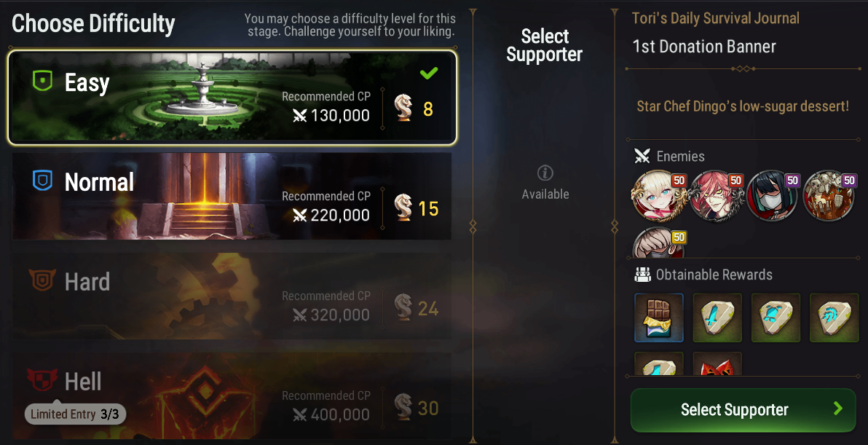This screenshot has height=445, width=868.
Task: Click the green shield icon beside Easy
Action: point(43,81)
